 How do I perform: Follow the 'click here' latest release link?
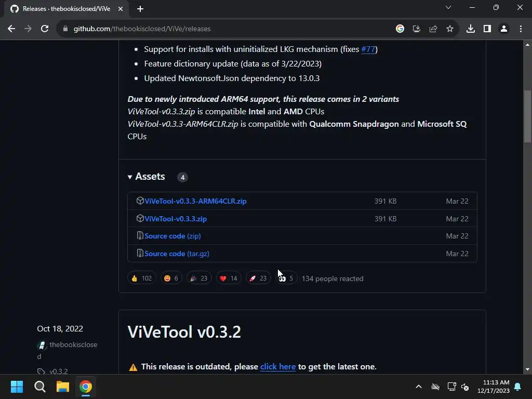278,367
